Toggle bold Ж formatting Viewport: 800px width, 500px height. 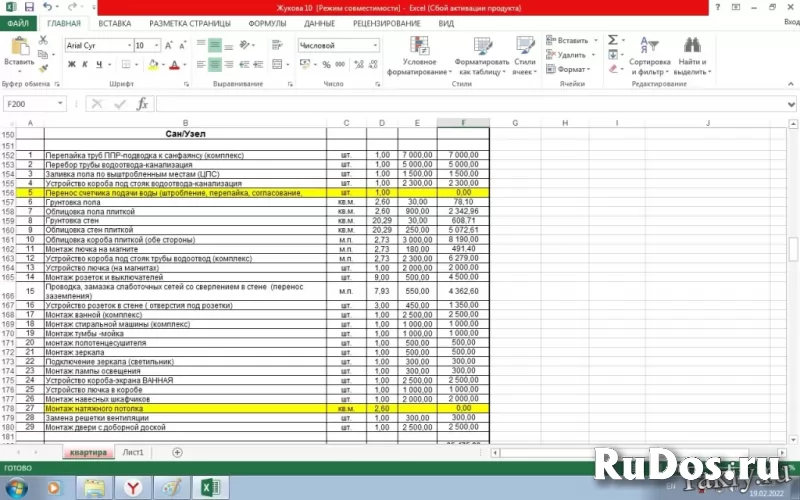click(71, 65)
